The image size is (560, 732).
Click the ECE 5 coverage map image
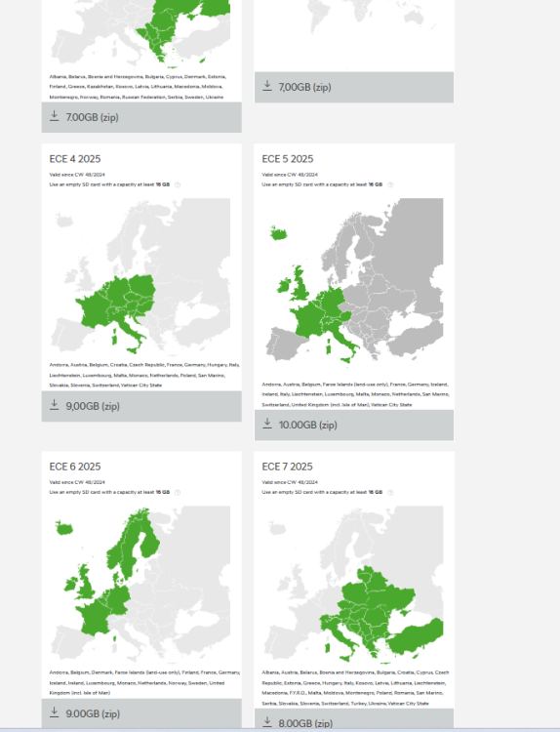click(353, 281)
